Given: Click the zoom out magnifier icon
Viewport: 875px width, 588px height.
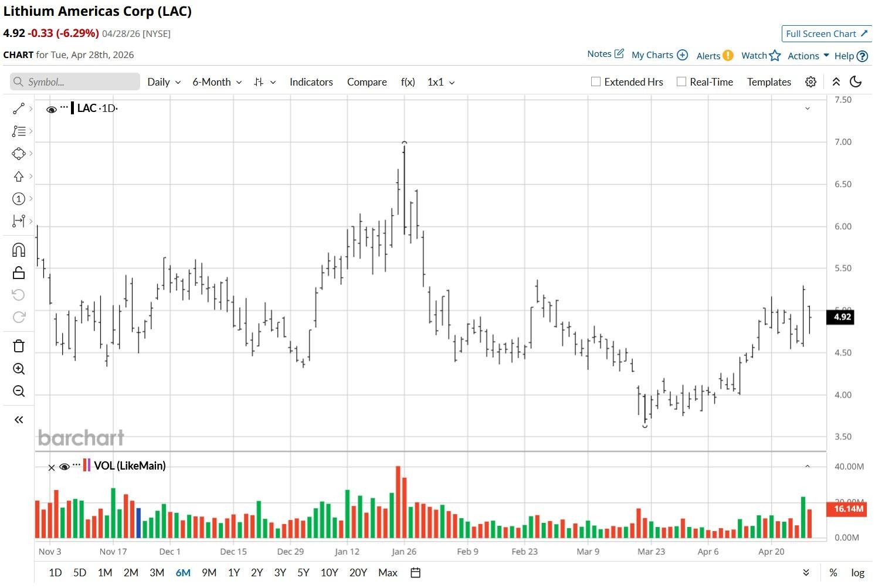Looking at the screenshot, I should [x=19, y=391].
